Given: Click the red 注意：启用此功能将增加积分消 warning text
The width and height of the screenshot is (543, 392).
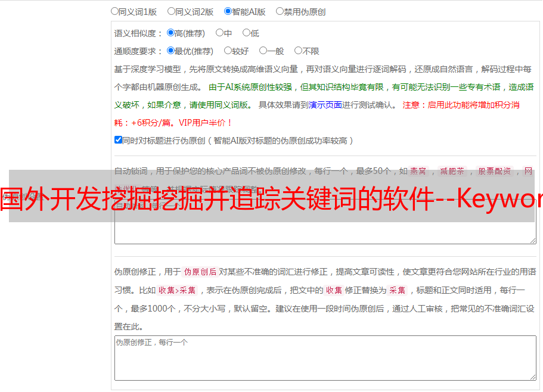Looking at the screenshot, I should (461, 105).
